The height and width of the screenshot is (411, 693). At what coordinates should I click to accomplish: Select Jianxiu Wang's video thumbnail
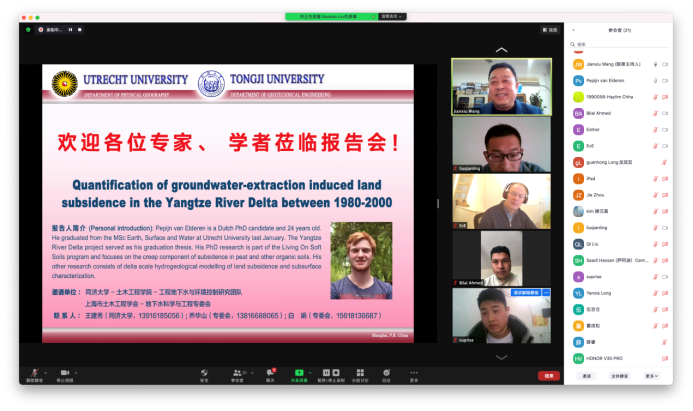coord(502,87)
